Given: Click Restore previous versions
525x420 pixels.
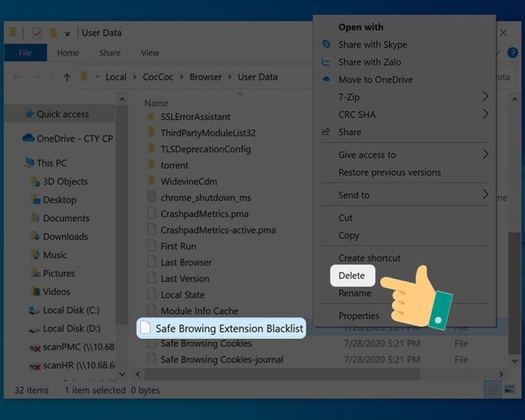Looking at the screenshot, I should tap(389, 172).
